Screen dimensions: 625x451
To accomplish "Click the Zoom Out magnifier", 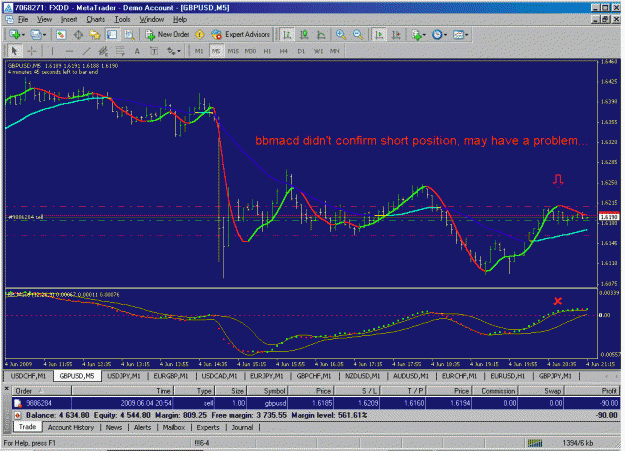I will pos(358,35).
